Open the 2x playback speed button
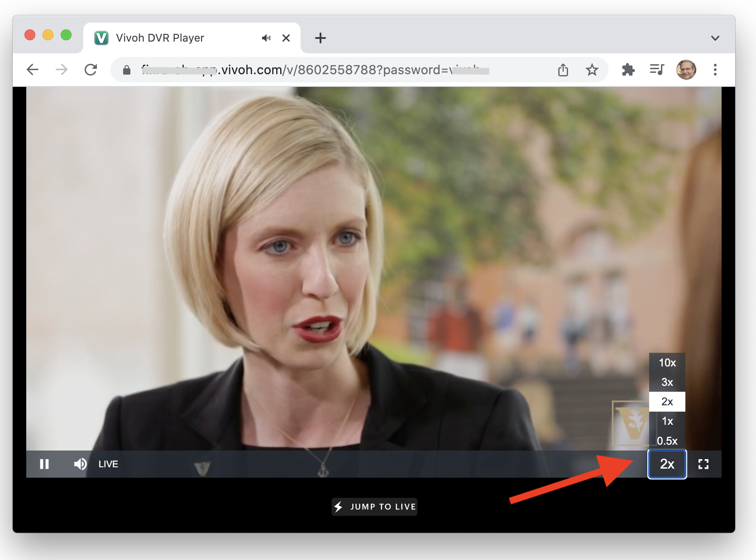 [x=667, y=464]
